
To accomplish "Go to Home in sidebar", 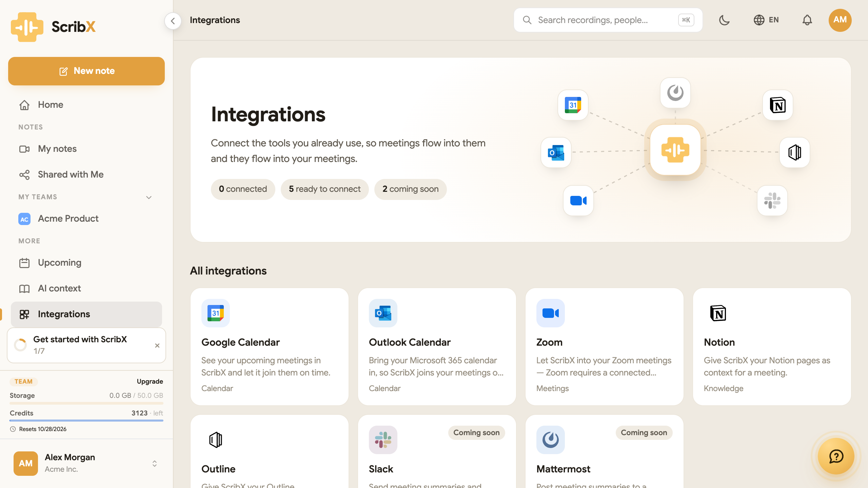I will pyautogui.click(x=86, y=105).
